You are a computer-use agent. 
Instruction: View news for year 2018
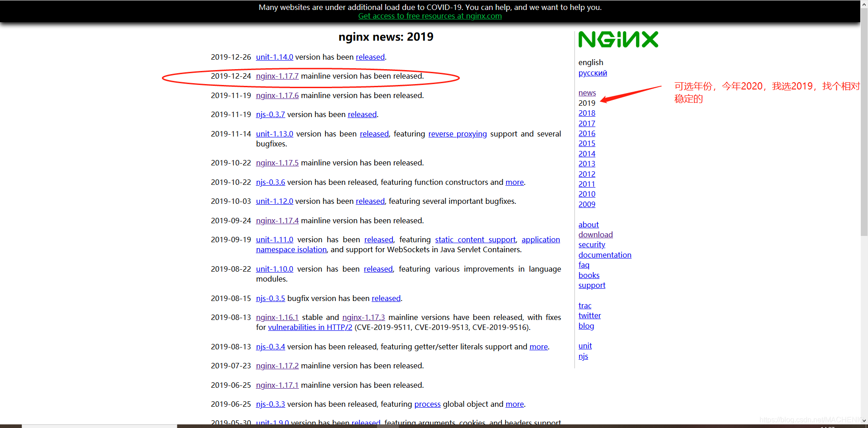coord(586,113)
